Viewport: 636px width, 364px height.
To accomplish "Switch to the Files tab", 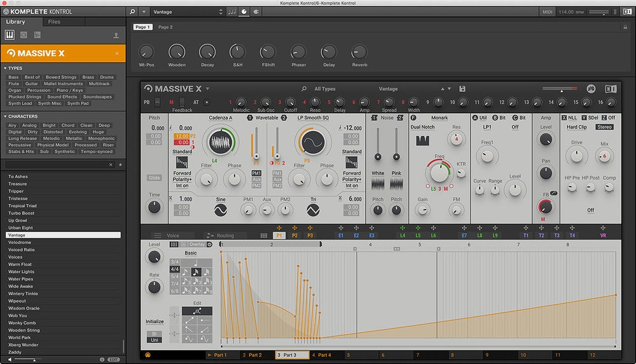I will (54, 22).
